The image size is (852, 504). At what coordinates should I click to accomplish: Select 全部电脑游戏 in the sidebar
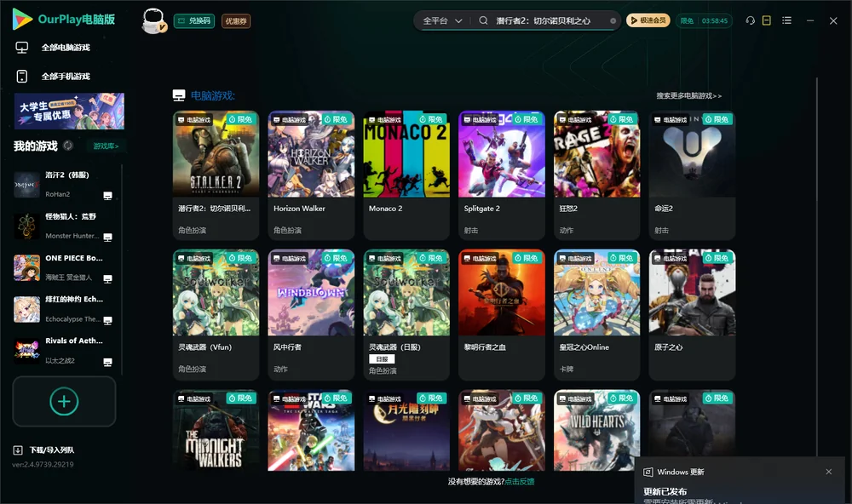pyautogui.click(x=66, y=48)
